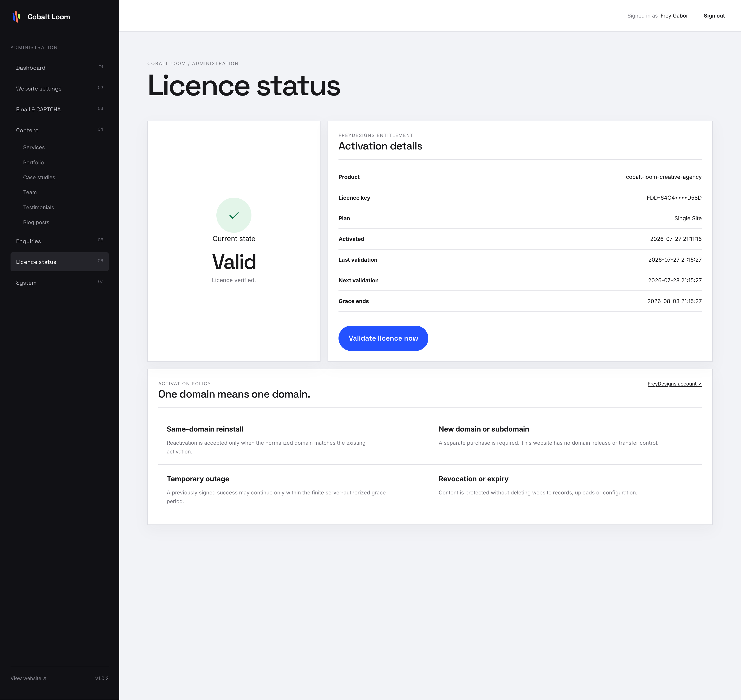Screen dimensions: 741x700
Task: Click the Current state label
Action: coord(234,239)
